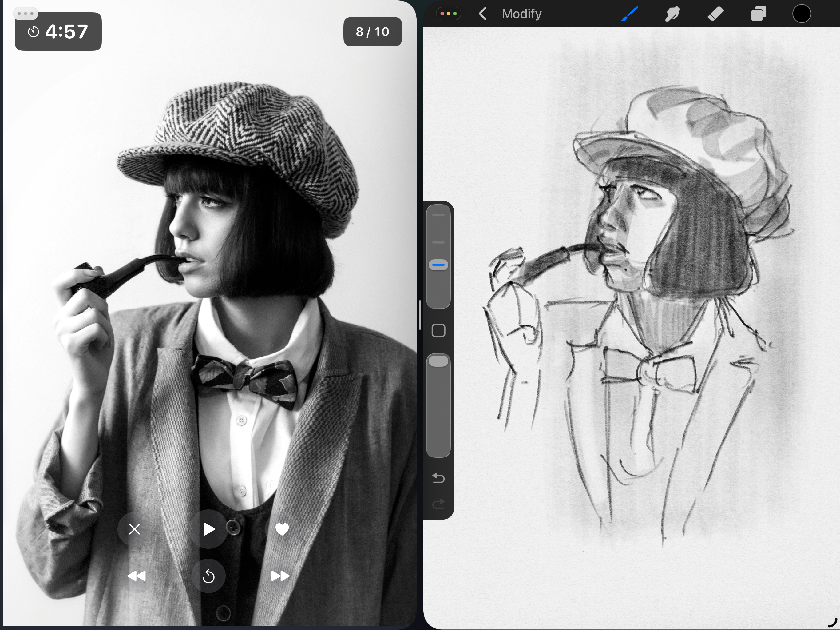Tap the square Modify button on the sidebar

tap(438, 331)
